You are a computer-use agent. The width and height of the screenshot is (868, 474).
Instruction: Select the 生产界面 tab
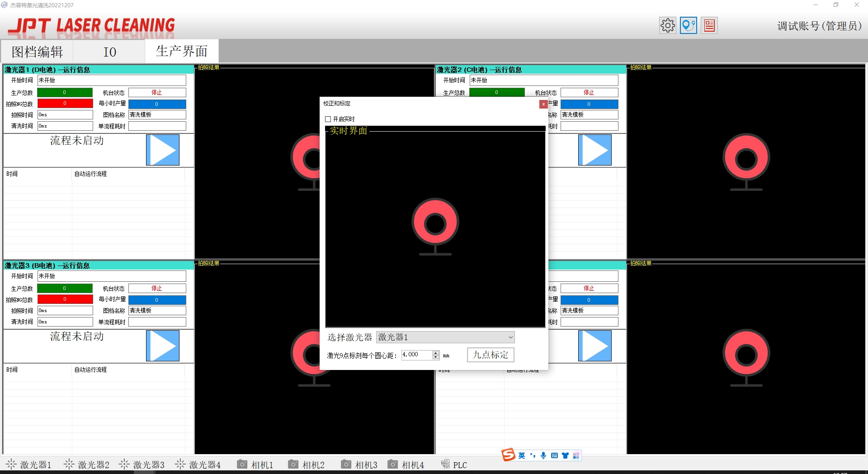[x=182, y=51]
